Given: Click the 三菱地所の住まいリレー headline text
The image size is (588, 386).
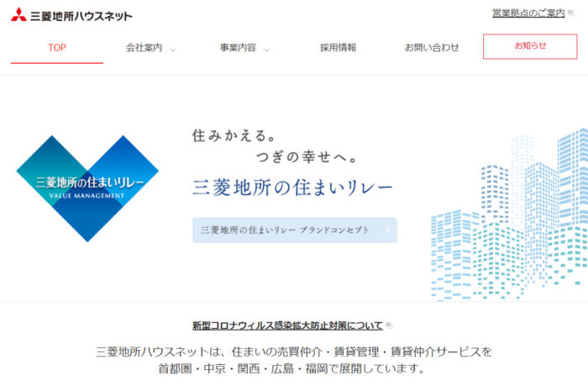Looking at the screenshot, I should pyautogui.click(x=293, y=187).
